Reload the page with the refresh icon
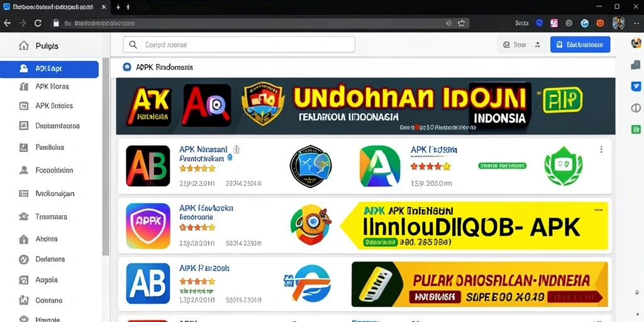The height and width of the screenshot is (322, 644). pyautogui.click(x=38, y=23)
